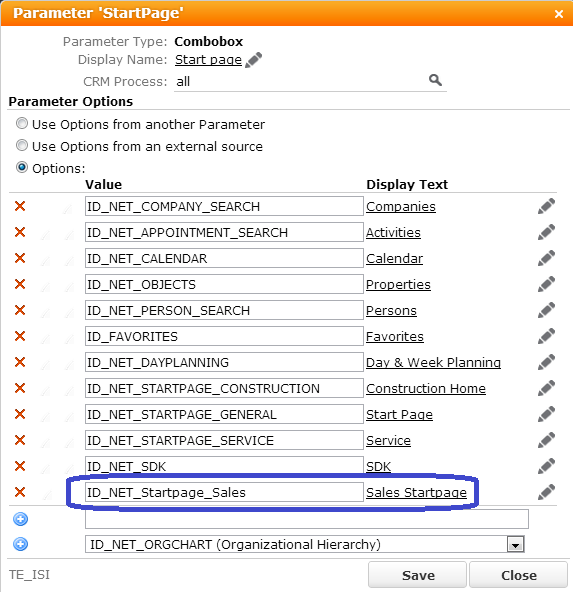Focus the ID_NET_STARTPAGE_GENERAL value field
This screenshot has width=573, height=612.
coord(224,414)
